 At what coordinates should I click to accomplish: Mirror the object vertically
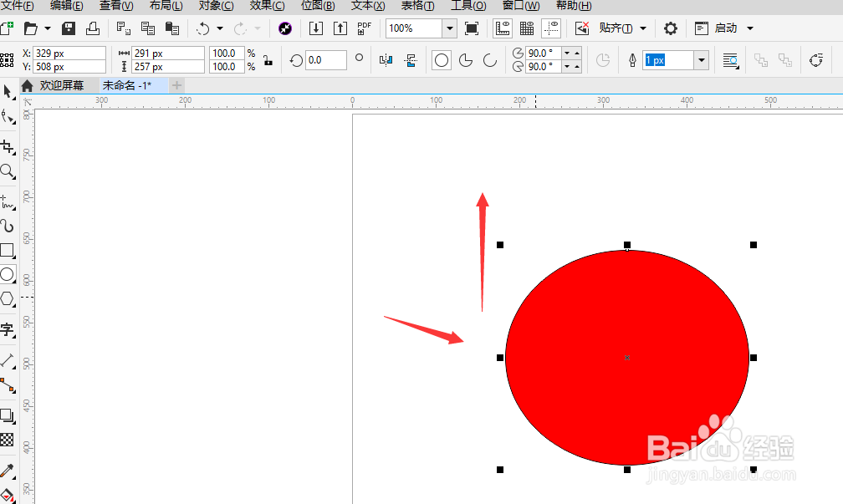411,60
